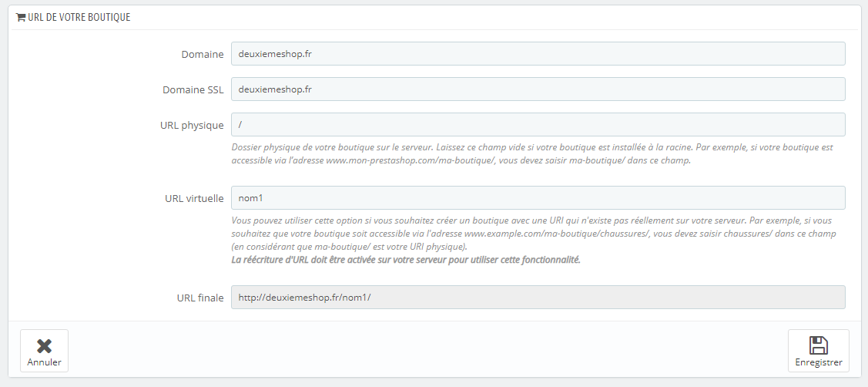Click the bold note "La réécriture d'URL doit être activée"
This screenshot has height=387, width=868.
406,260
